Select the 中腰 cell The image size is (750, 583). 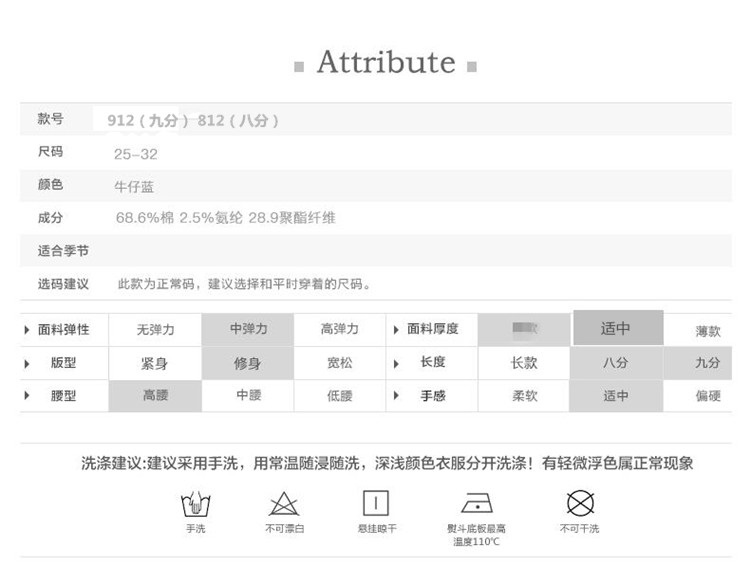[x=248, y=396]
